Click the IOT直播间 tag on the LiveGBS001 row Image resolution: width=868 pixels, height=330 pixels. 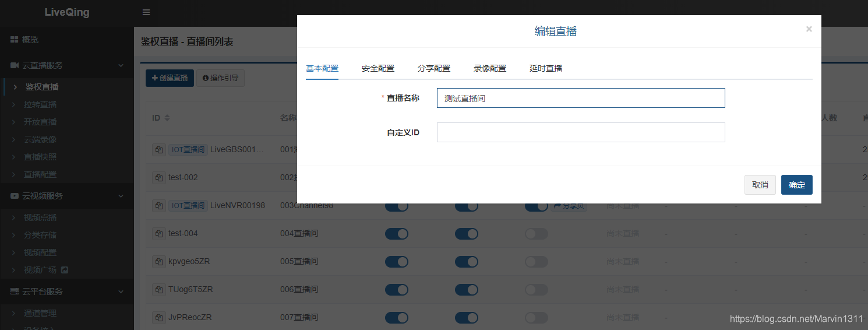click(x=188, y=149)
